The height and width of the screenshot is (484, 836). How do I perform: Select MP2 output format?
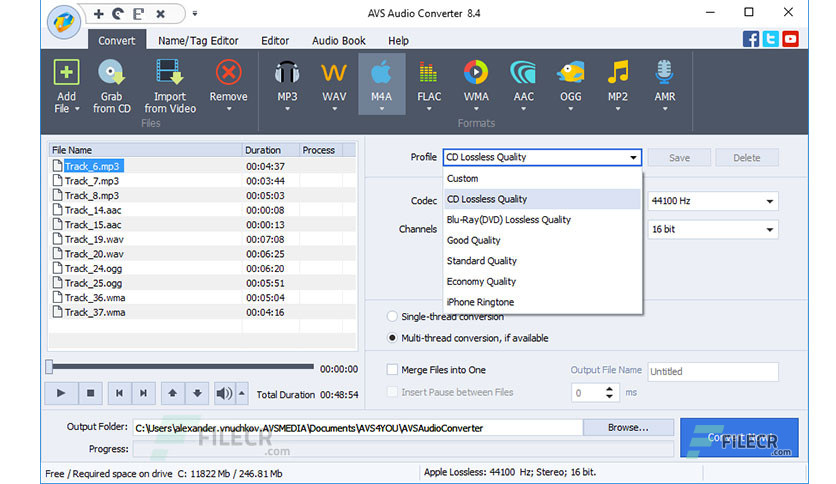coord(618,84)
